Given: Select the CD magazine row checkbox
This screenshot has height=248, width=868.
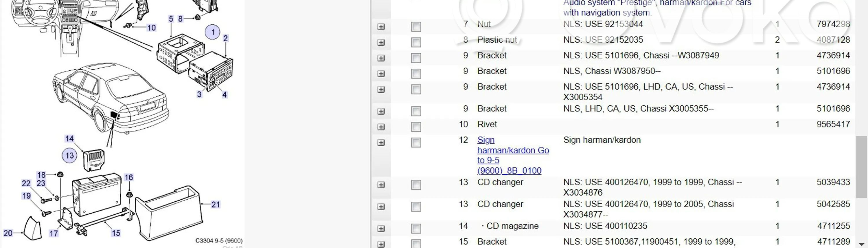Looking at the screenshot, I should click(416, 228).
